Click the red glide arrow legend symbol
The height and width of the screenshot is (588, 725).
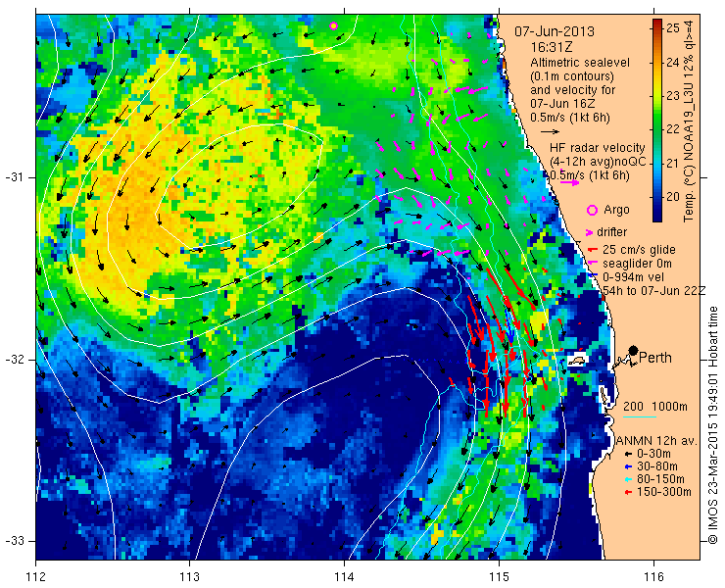tap(592, 250)
